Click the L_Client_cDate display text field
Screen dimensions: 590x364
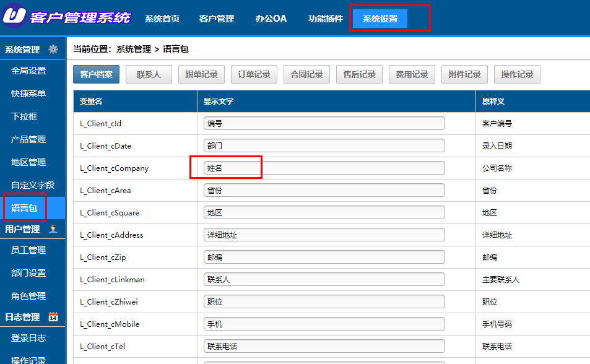click(324, 145)
